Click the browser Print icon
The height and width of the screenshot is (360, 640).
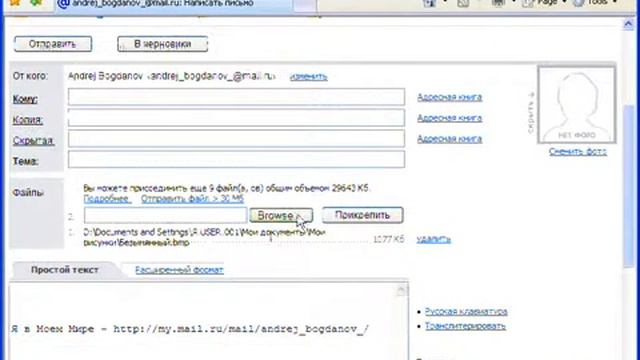coord(498,3)
